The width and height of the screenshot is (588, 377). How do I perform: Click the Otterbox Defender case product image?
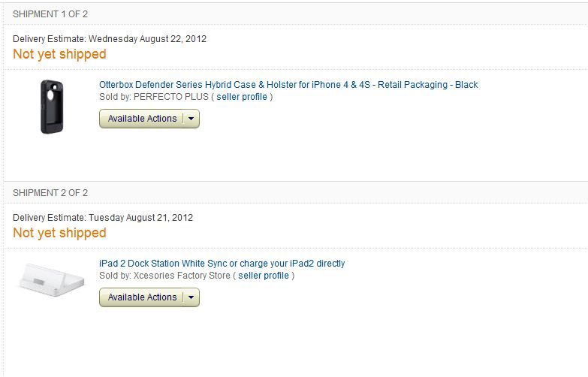52,107
